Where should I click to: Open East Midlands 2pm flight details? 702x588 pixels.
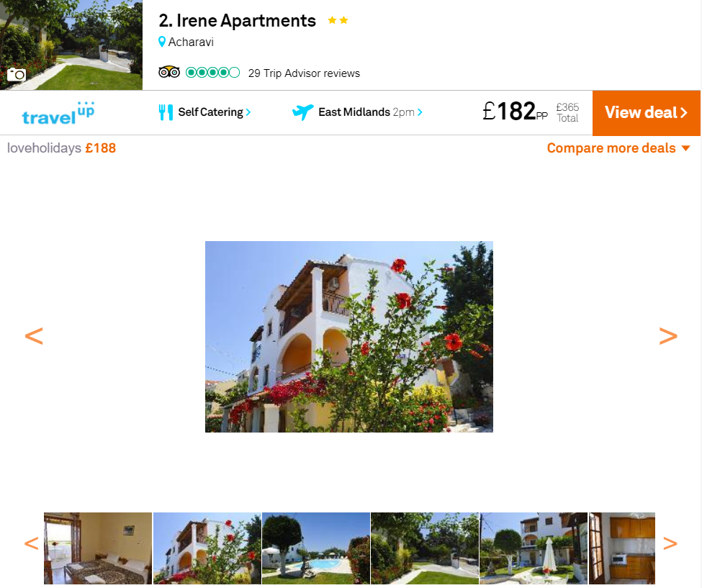(x=370, y=112)
